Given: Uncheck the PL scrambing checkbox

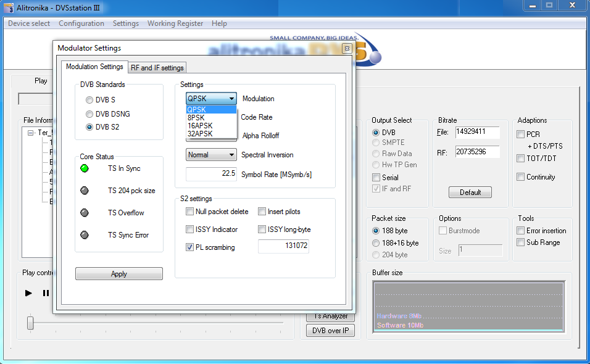Looking at the screenshot, I should (190, 247).
